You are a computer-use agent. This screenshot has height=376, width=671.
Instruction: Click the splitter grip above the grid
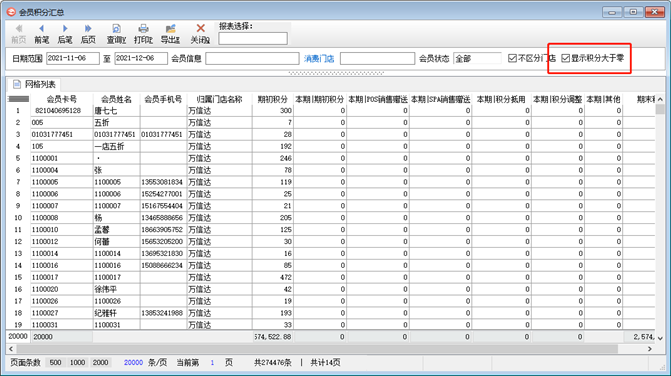336,73
